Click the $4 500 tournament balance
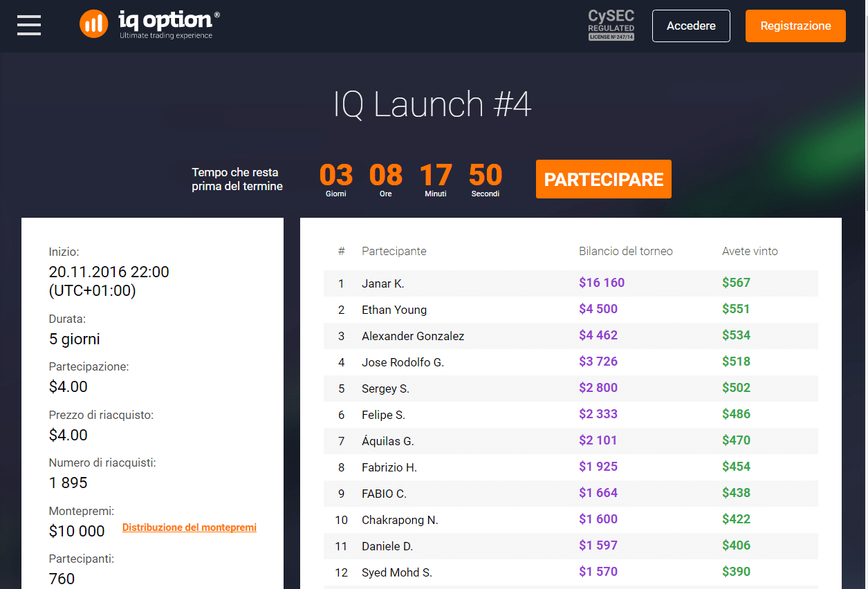The height and width of the screenshot is (589, 868). point(598,309)
